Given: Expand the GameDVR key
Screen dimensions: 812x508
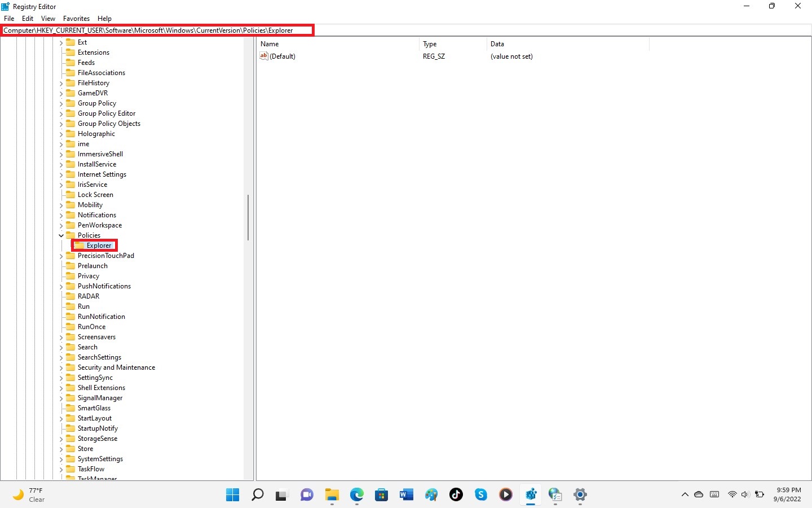Looking at the screenshot, I should (61, 93).
